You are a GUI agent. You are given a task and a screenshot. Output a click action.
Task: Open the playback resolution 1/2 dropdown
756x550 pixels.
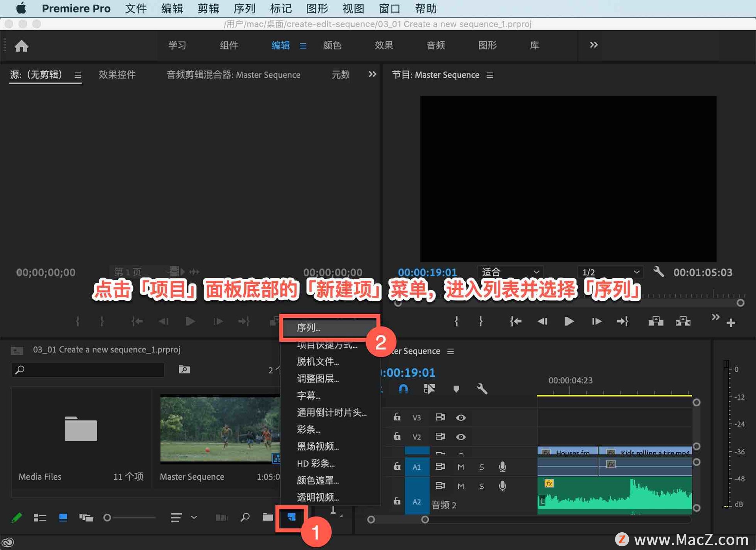click(610, 272)
